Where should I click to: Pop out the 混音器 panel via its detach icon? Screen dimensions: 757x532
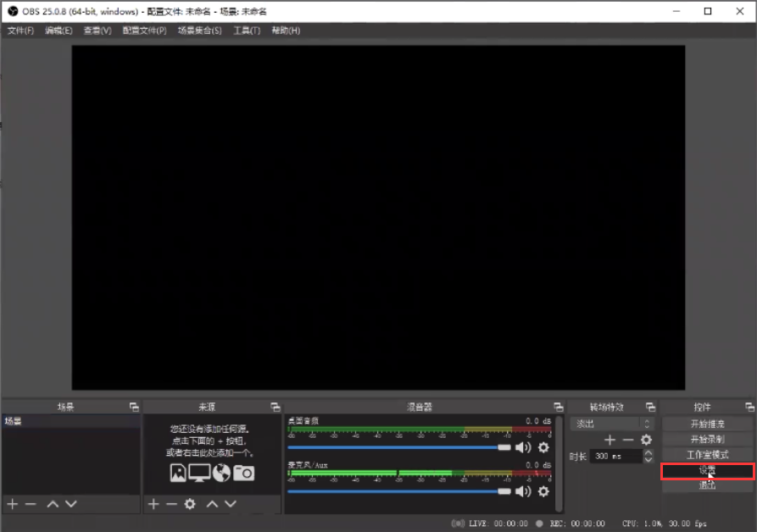[x=557, y=406]
